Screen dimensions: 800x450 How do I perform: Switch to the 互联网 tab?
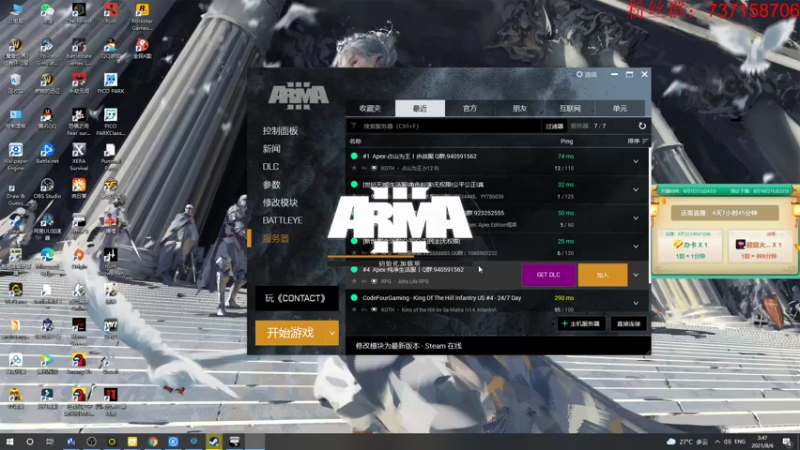click(569, 108)
